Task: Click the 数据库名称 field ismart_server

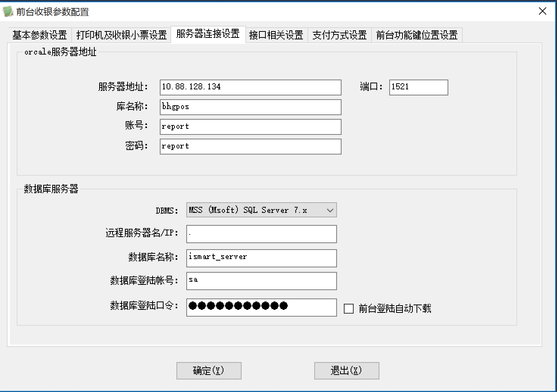Action: 261,258
